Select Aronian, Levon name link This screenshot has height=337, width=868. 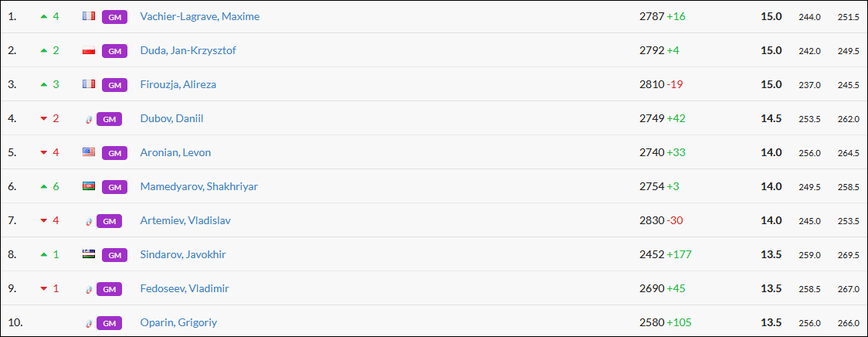tap(175, 152)
